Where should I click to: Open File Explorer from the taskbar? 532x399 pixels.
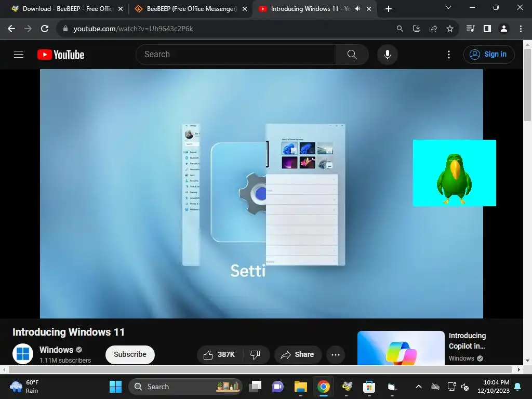301,387
